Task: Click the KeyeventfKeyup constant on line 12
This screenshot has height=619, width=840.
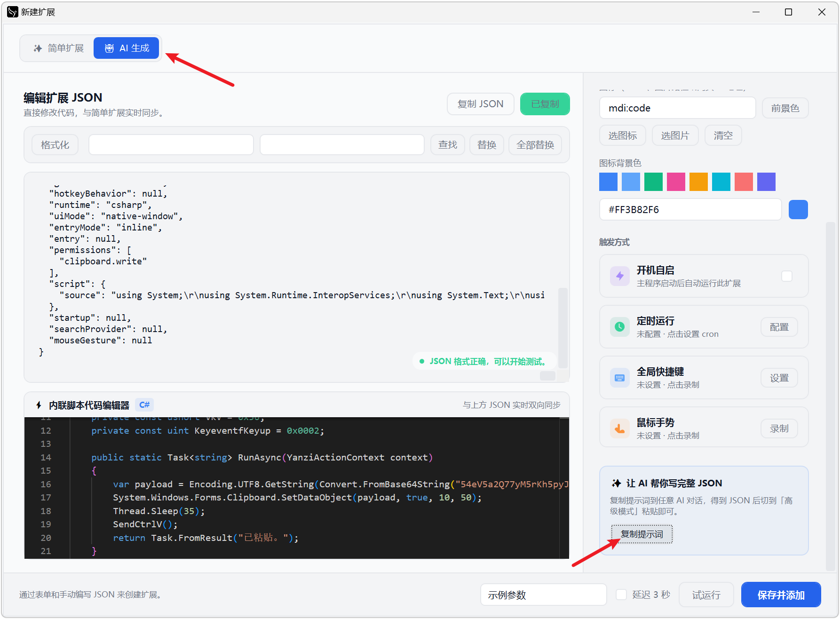Action: [x=232, y=430]
